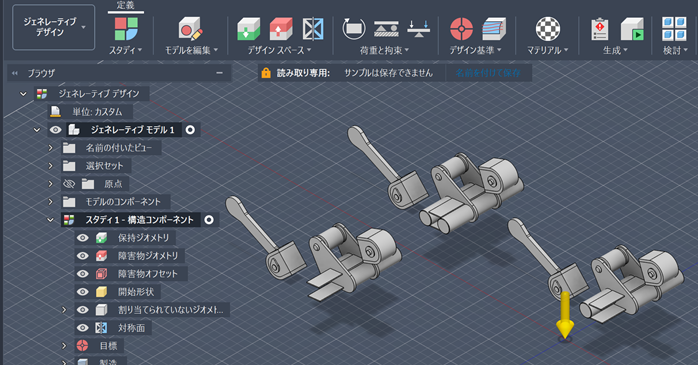Collapse the ブラウザ panel with double arrow
The height and width of the screenshot is (365, 698).
(x=15, y=73)
